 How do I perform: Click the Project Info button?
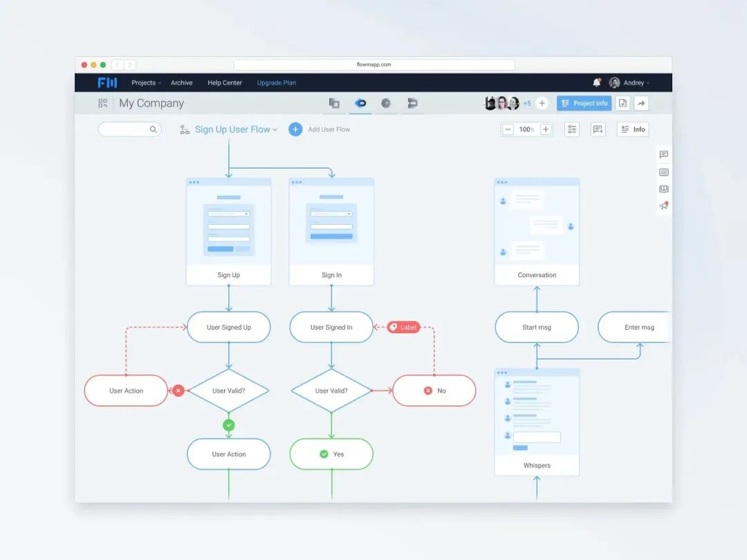click(584, 103)
